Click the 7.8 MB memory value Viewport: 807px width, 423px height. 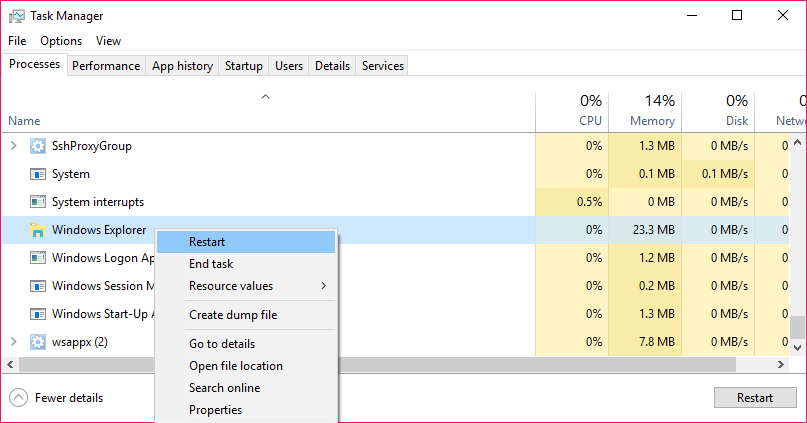tap(657, 342)
